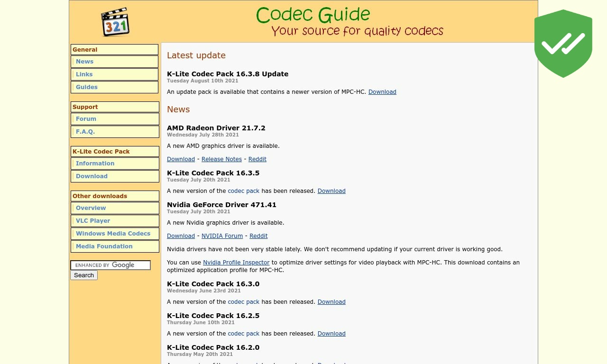This screenshot has height=364, width=607.
Task: Click the 'Latest update' section heading
Action: (x=196, y=55)
